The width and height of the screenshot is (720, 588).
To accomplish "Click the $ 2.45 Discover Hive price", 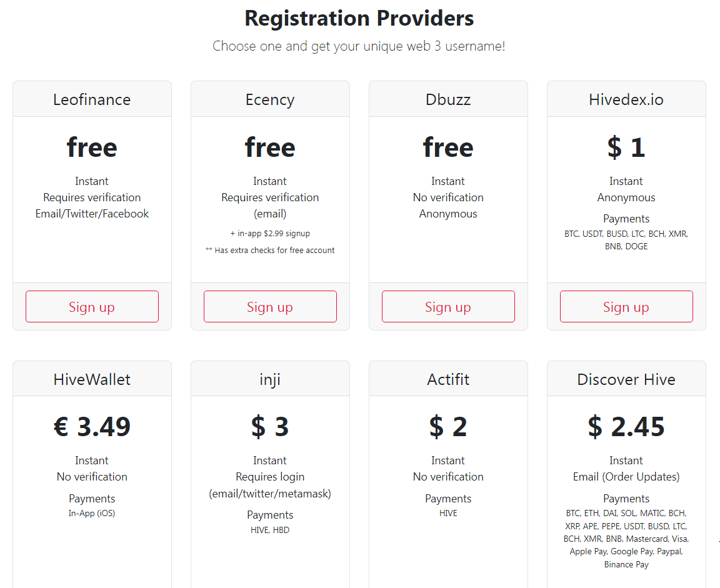I will tap(626, 426).
